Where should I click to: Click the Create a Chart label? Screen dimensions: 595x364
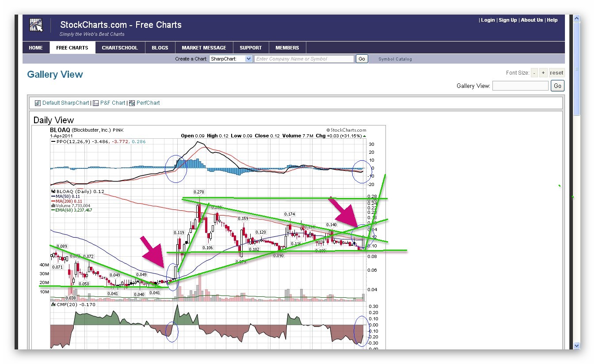tap(191, 59)
